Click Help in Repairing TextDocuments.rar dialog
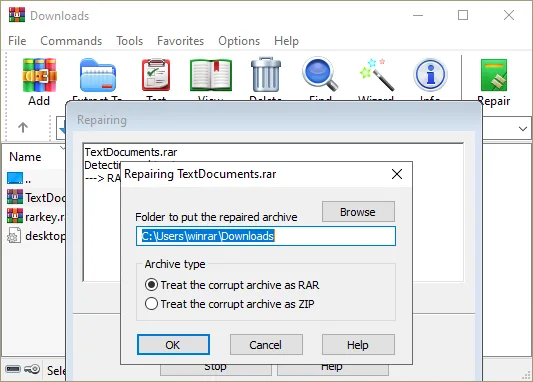The image size is (533, 382). coord(358,345)
